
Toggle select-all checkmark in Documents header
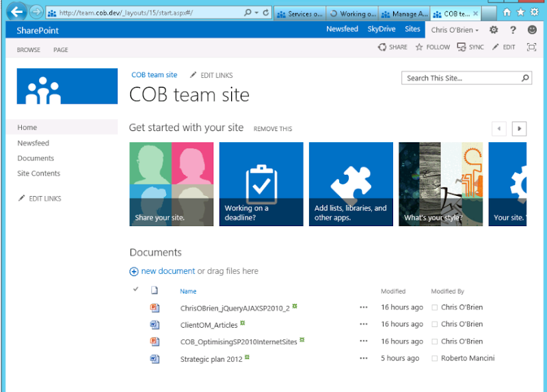pos(135,290)
